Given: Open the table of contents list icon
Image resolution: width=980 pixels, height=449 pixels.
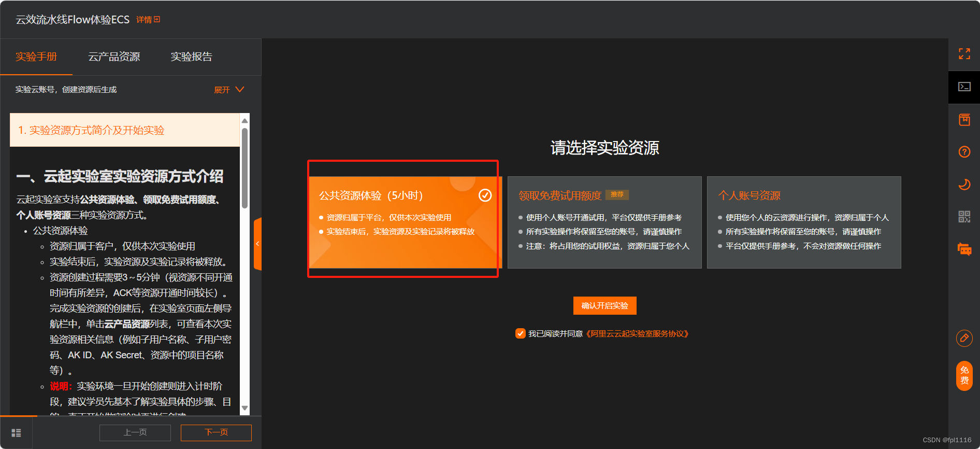Looking at the screenshot, I should point(16,432).
